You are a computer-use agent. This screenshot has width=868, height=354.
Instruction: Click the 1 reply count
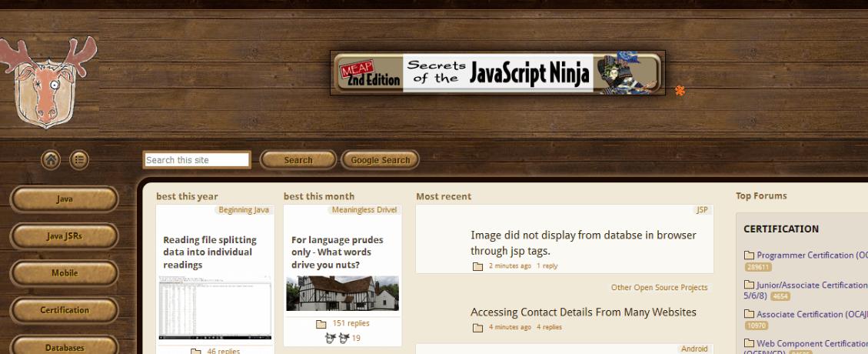tap(547, 266)
